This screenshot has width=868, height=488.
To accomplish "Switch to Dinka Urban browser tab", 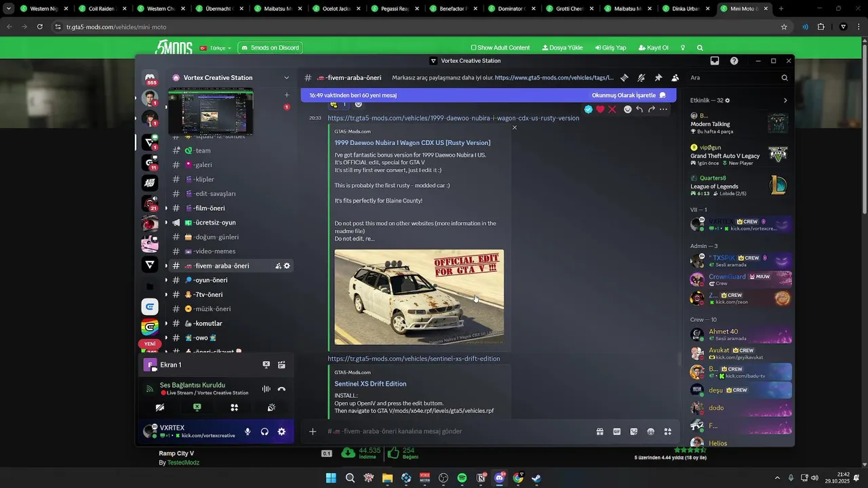I will (x=686, y=9).
